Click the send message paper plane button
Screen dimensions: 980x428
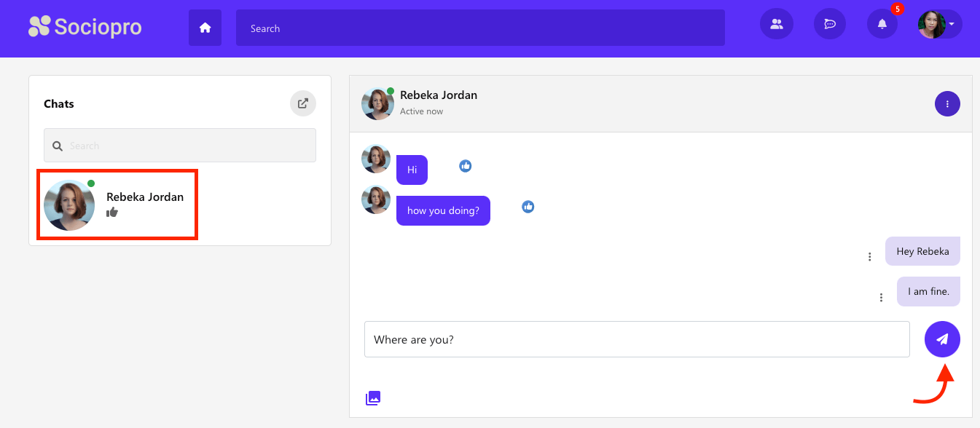point(942,339)
